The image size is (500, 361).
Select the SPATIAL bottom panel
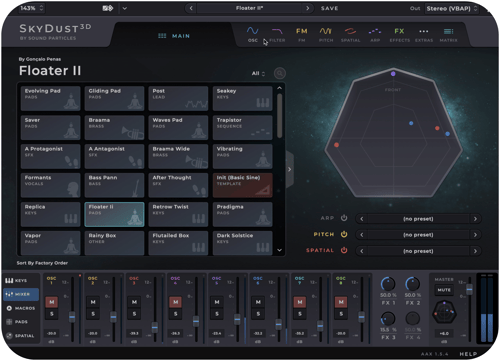20,336
